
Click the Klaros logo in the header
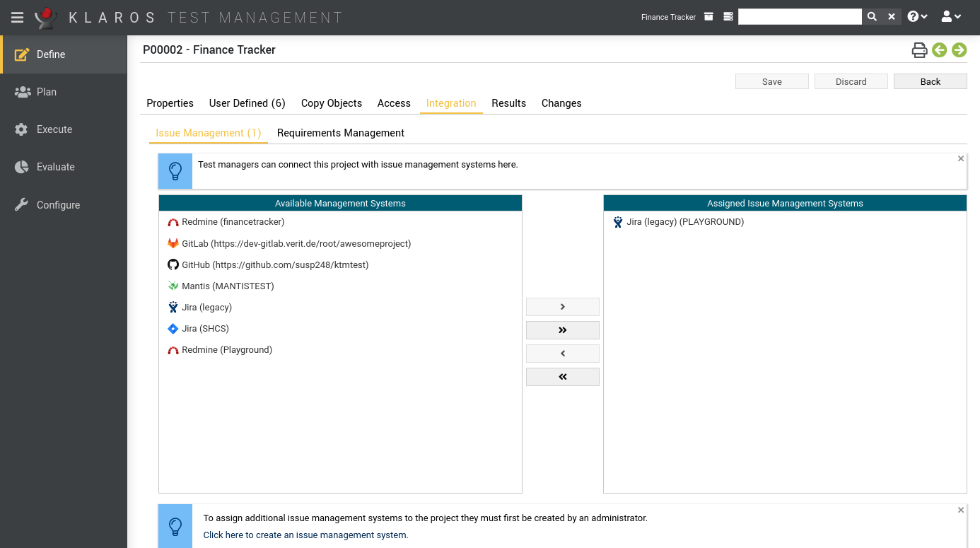[45, 17]
